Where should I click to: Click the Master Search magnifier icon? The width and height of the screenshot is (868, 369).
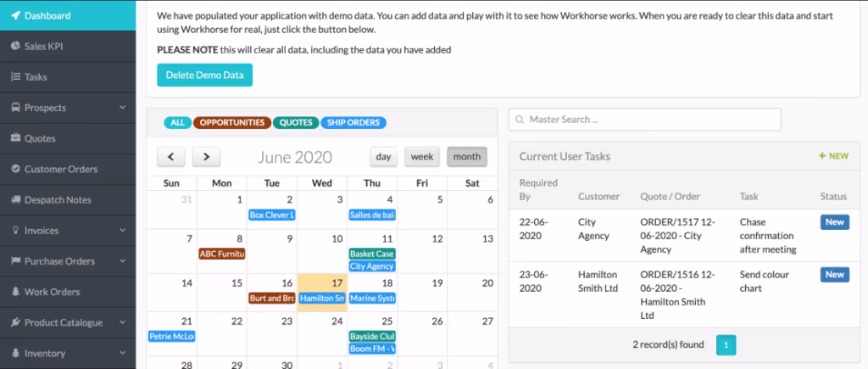(x=520, y=120)
